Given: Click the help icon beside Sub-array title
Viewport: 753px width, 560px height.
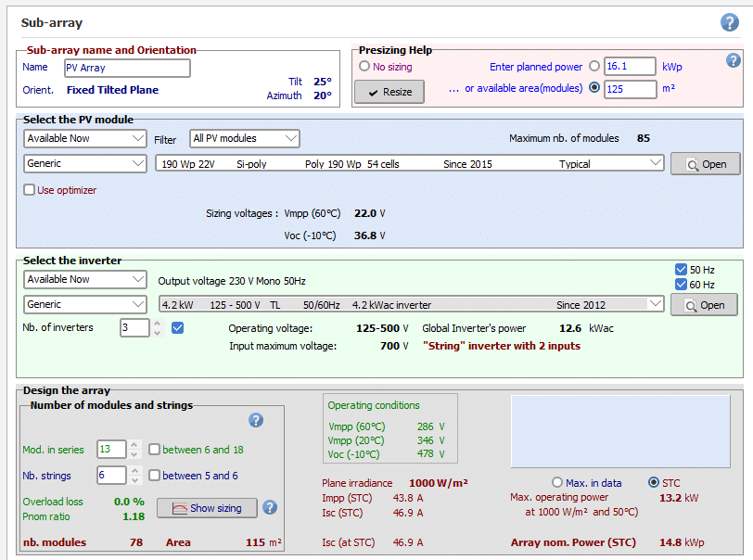Looking at the screenshot, I should (x=729, y=23).
